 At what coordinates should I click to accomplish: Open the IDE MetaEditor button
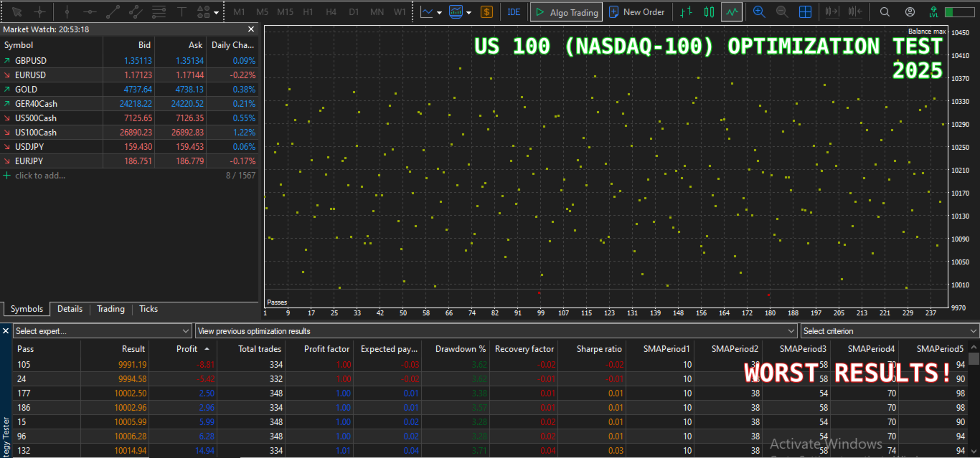click(514, 12)
